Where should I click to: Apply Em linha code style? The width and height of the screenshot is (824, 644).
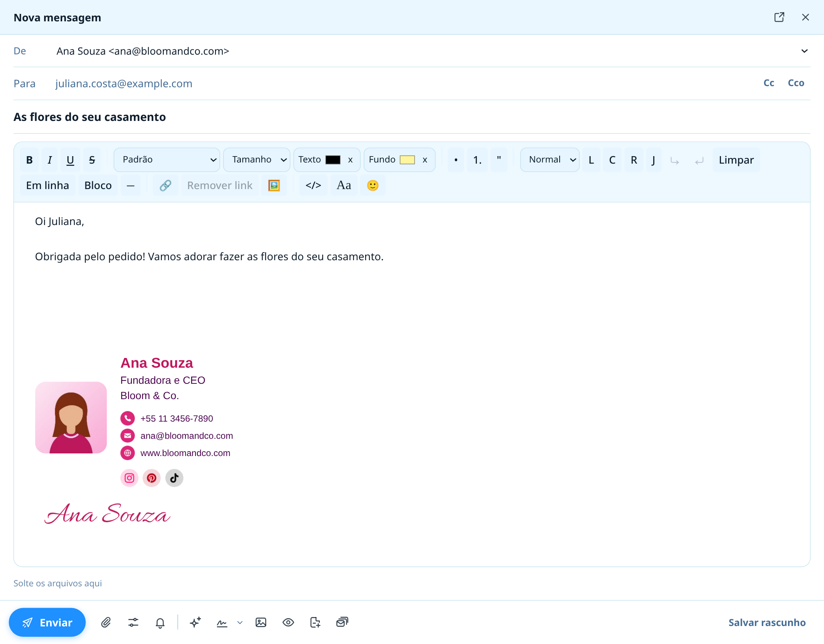point(48,185)
